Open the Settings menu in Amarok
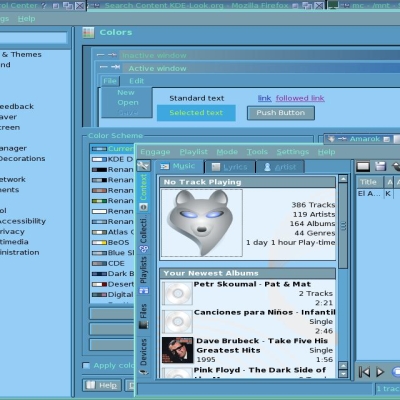 click(293, 152)
